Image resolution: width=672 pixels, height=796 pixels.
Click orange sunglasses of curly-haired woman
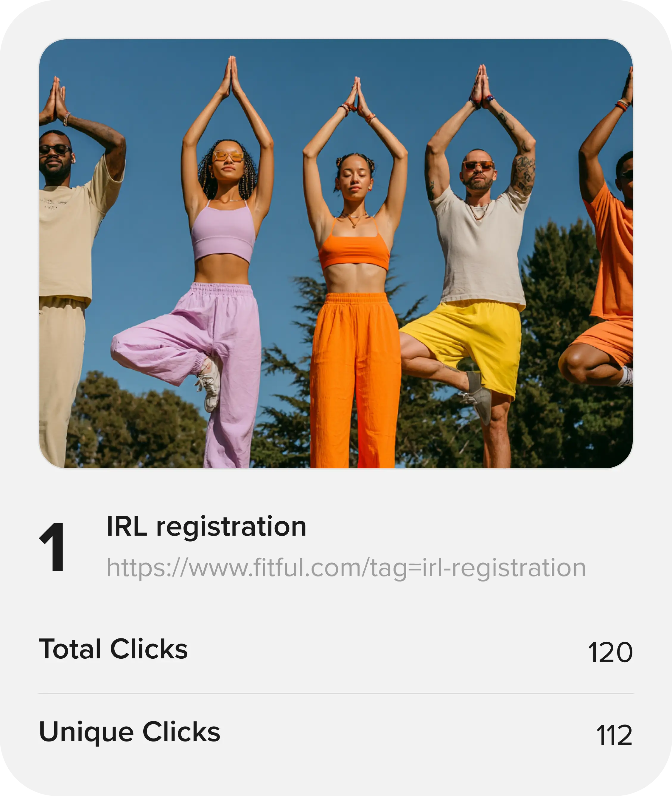coord(228,156)
